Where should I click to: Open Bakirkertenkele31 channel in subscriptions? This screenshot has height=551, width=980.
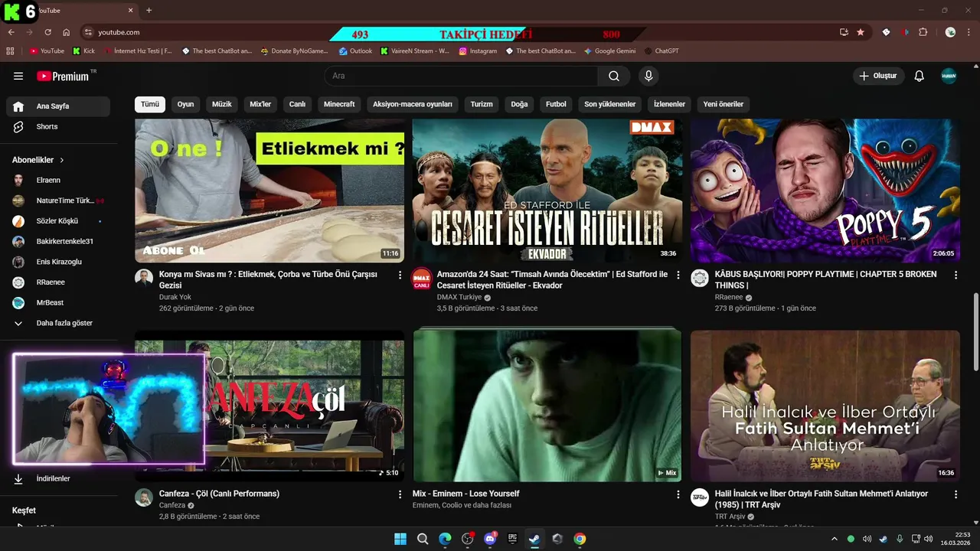(x=58, y=241)
